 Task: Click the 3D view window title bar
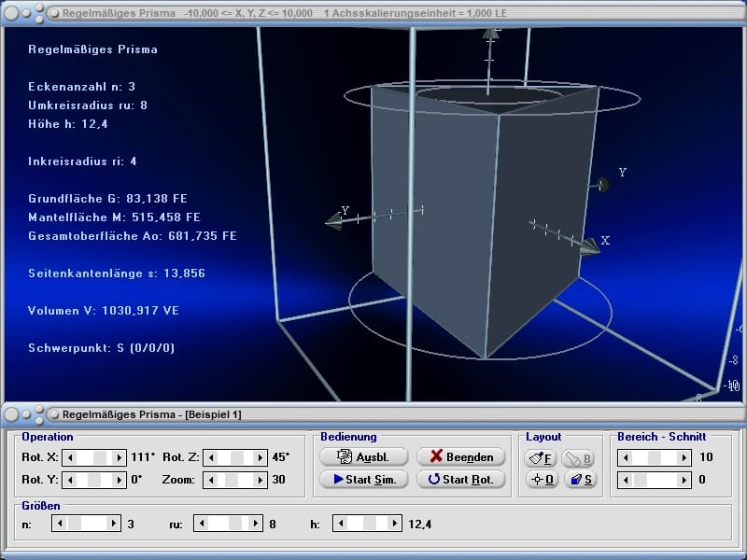coord(373,13)
